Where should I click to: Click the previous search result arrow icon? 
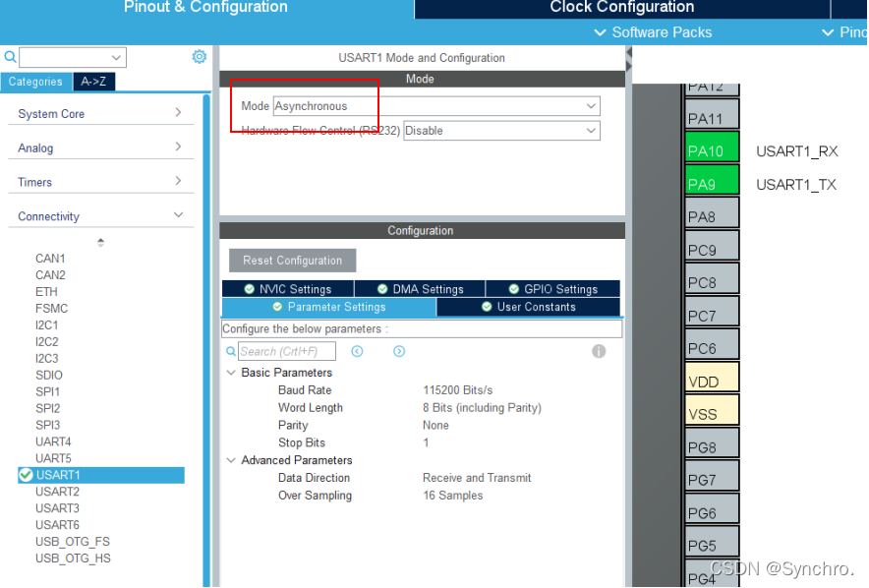[x=357, y=351]
